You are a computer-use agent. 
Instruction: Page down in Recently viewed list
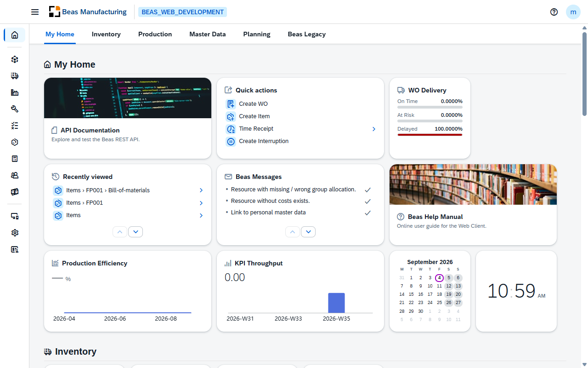tap(136, 232)
